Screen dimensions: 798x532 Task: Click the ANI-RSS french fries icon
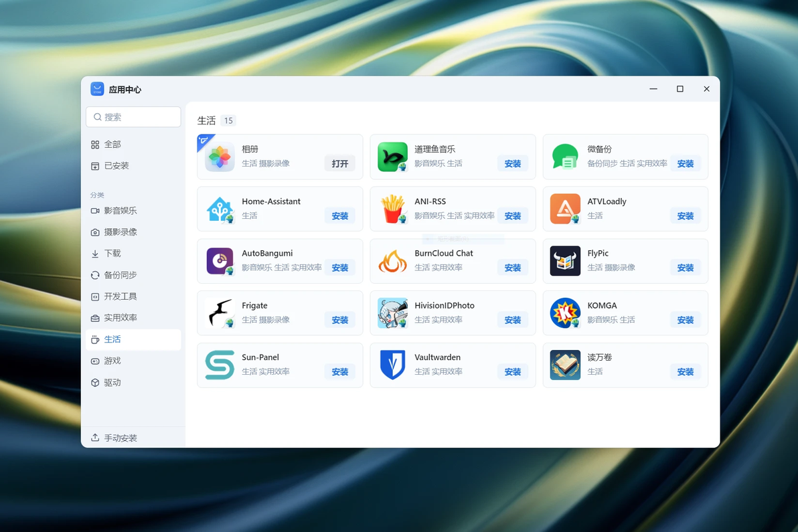[x=392, y=209]
